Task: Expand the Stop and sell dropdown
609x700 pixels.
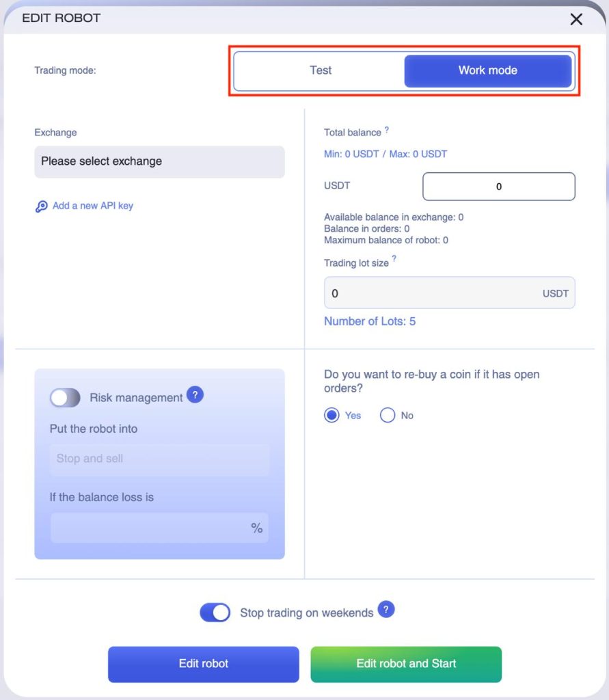Action: pos(159,459)
